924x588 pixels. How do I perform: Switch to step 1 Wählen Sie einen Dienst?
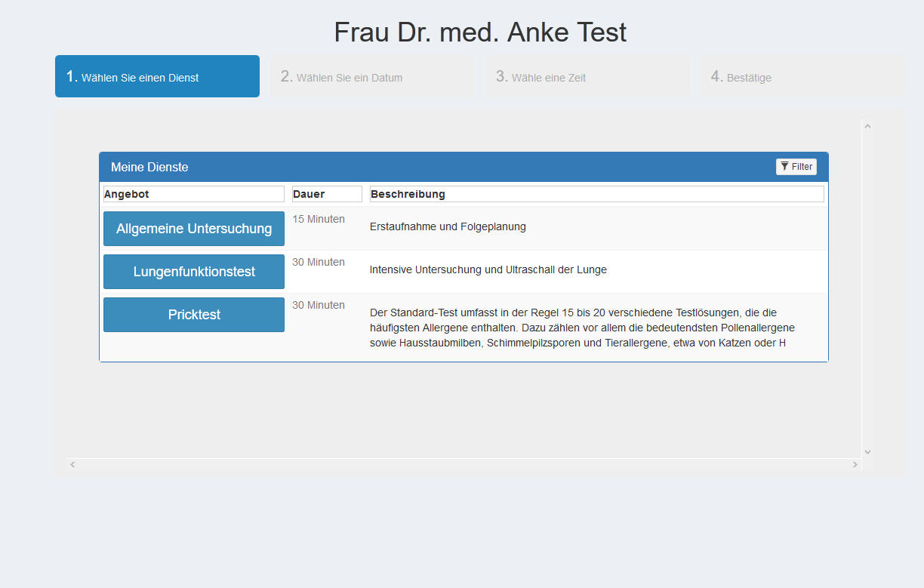(x=157, y=75)
